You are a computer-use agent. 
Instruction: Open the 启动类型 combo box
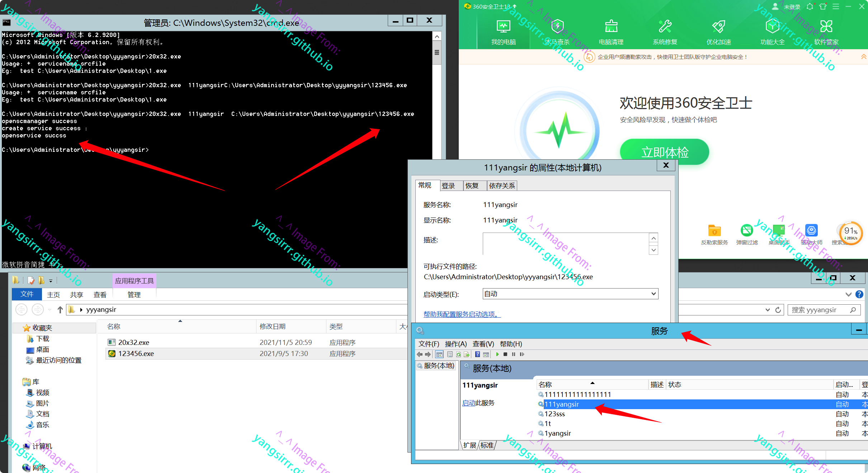[x=570, y=294]
